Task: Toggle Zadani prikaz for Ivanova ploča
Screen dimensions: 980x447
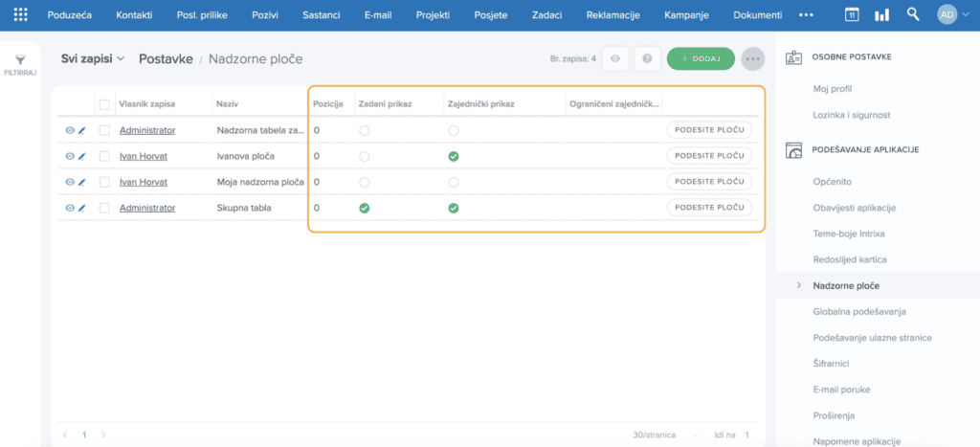Action: click(365, 156)
